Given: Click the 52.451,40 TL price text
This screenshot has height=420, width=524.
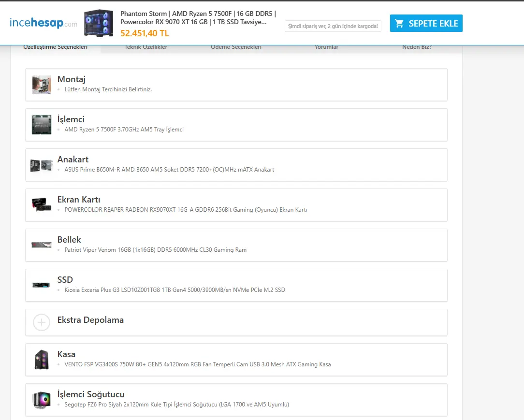Looking at the screenshot, I should [145, 33].
